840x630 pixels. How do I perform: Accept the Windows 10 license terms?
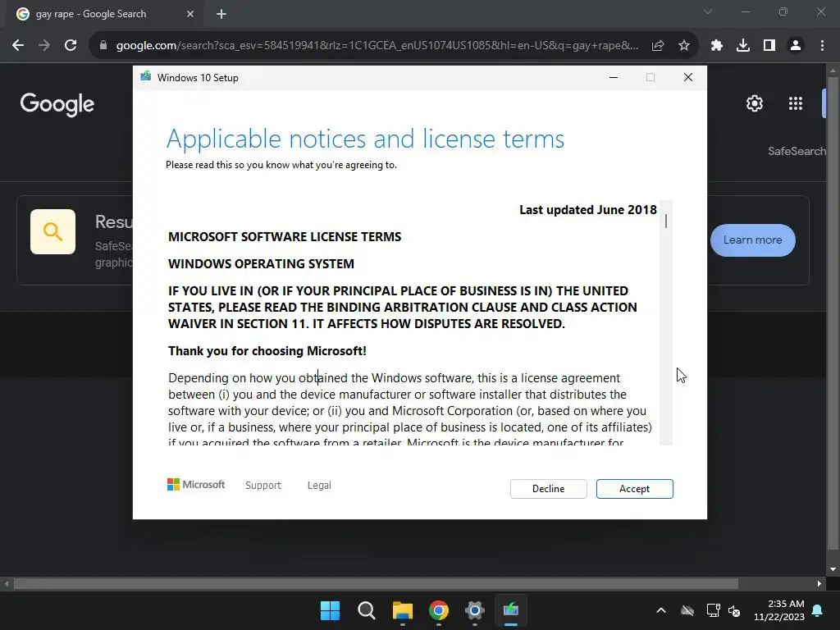[634, 489]
